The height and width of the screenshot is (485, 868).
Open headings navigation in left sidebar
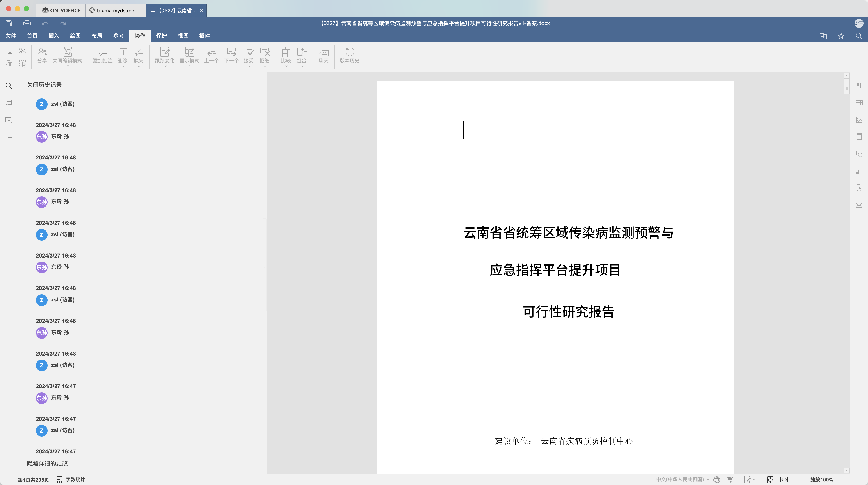9,137
